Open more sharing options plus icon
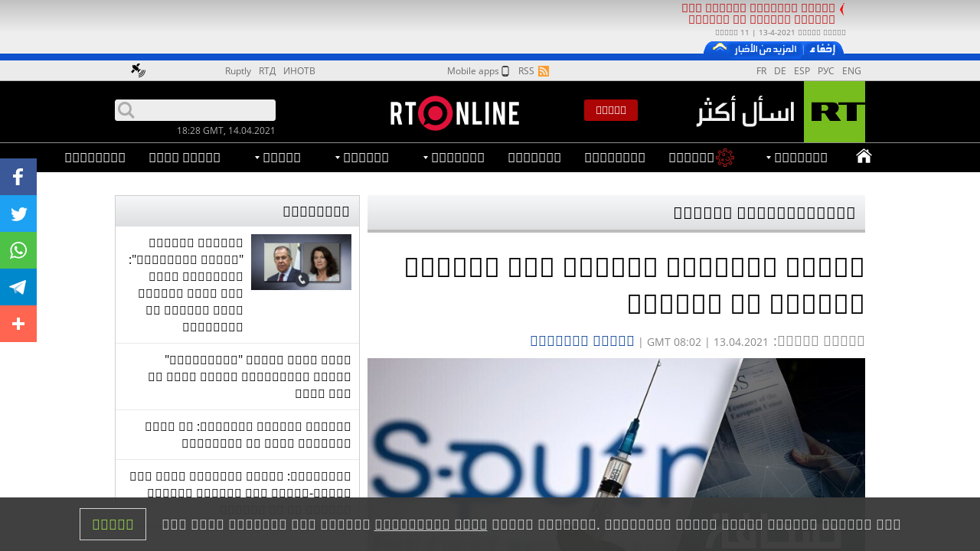Viewport: 980px width, 551px height. [x=18, y=324]
